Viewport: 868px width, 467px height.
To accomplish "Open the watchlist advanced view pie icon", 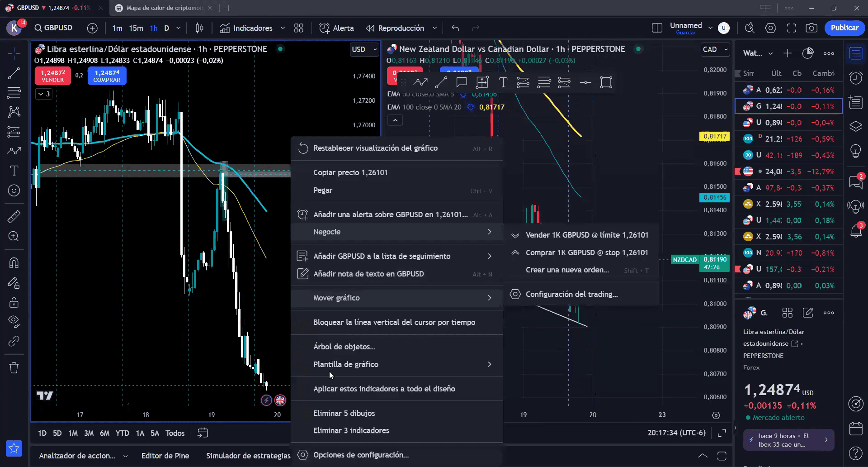I will tap(808, 53).
